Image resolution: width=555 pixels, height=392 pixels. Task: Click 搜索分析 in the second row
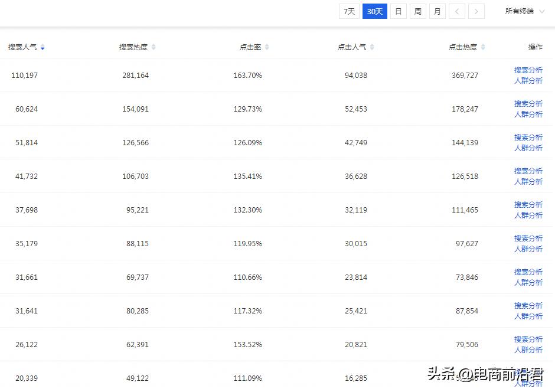528,103
